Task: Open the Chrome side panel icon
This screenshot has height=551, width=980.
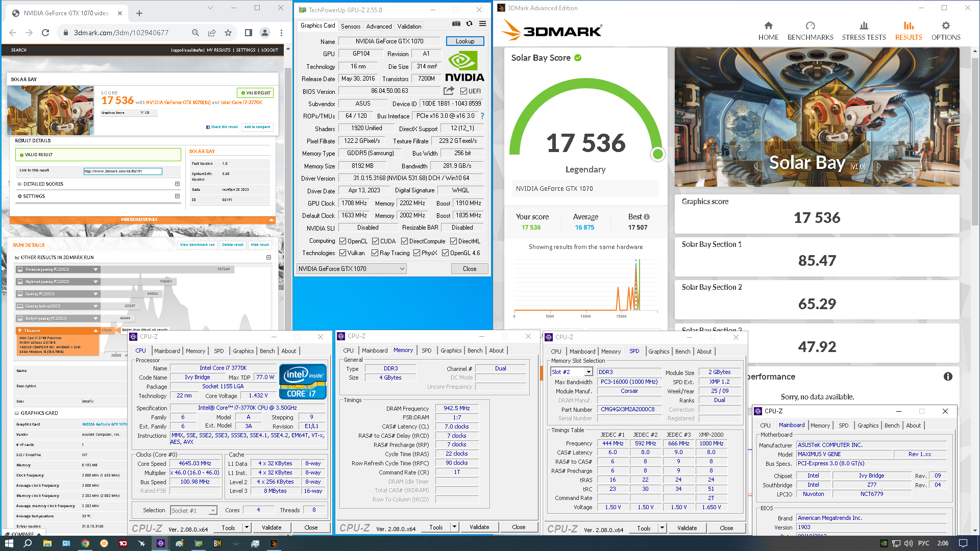Action: 249,33
